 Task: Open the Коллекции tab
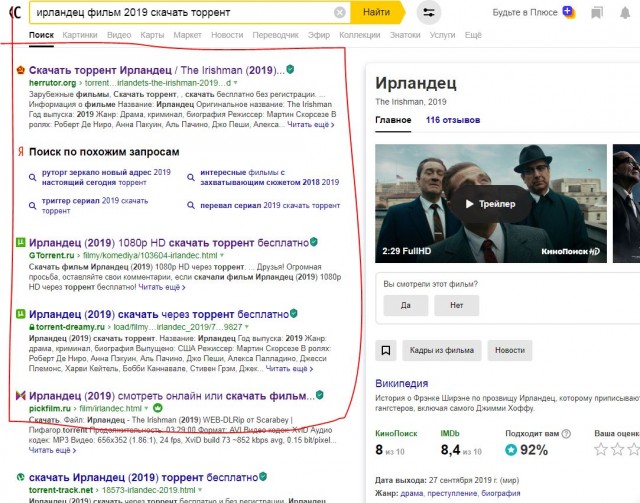(x=360, y=35)
